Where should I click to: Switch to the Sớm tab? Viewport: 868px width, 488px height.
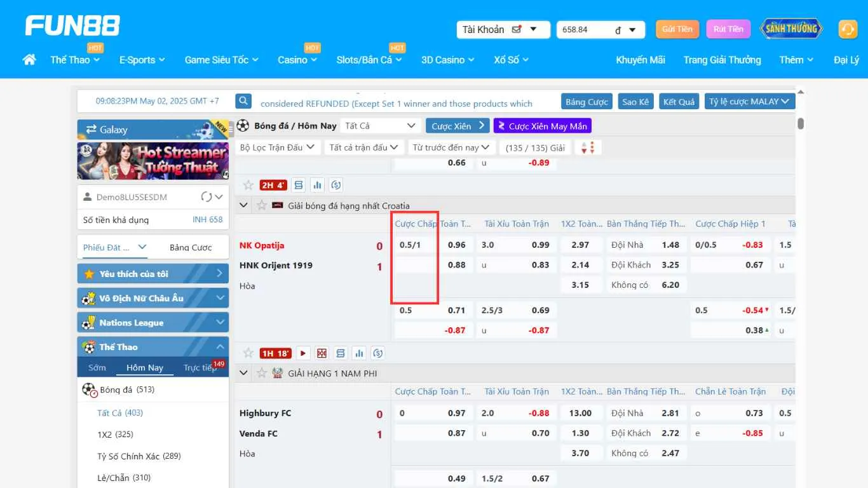pyautogui.click(x=97, y=367)
